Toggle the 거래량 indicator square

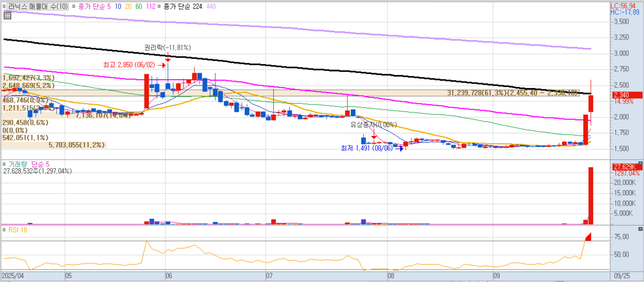click(4, 164)
